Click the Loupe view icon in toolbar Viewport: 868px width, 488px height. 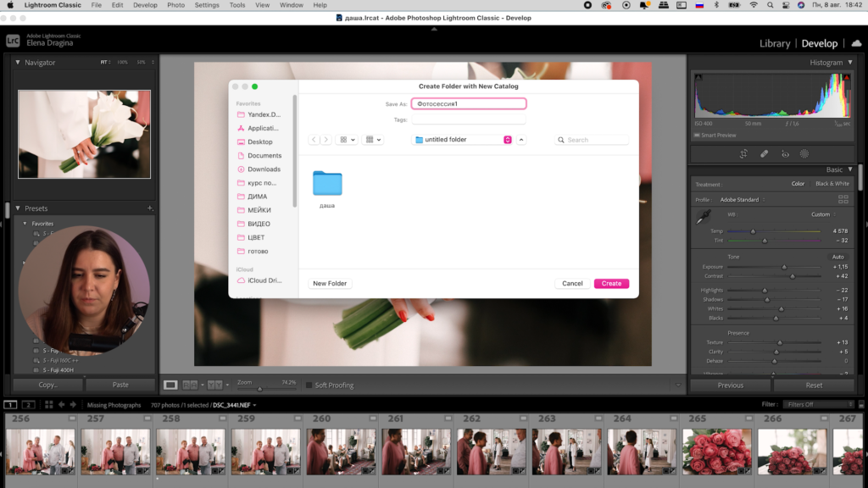click(170, 385)
